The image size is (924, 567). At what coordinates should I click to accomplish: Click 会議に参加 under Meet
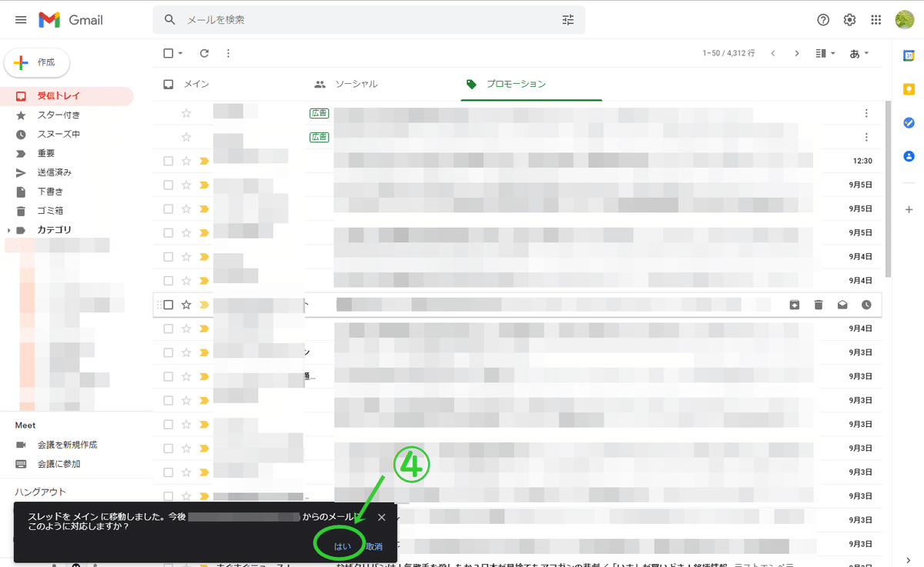click(x=59, y=464)
